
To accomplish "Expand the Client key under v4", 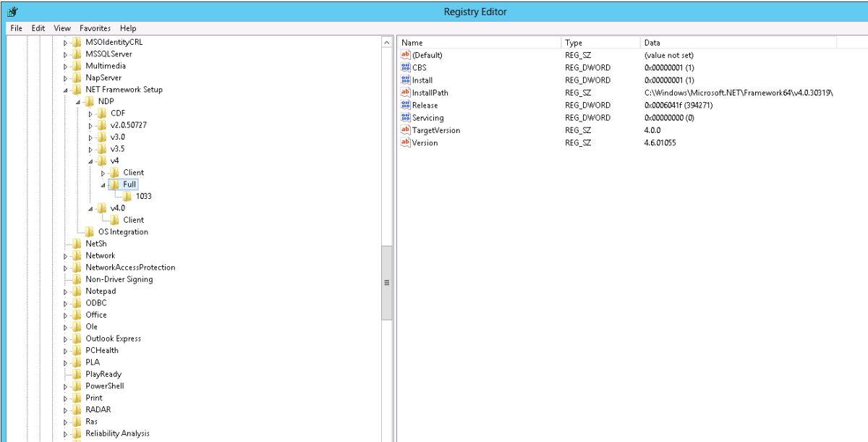I will (x=104, y=173).
